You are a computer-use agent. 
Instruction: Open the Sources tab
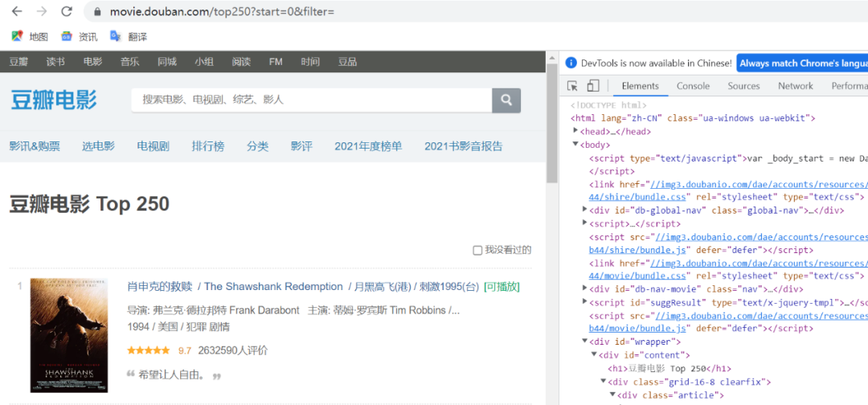click(x=743, y=86)
